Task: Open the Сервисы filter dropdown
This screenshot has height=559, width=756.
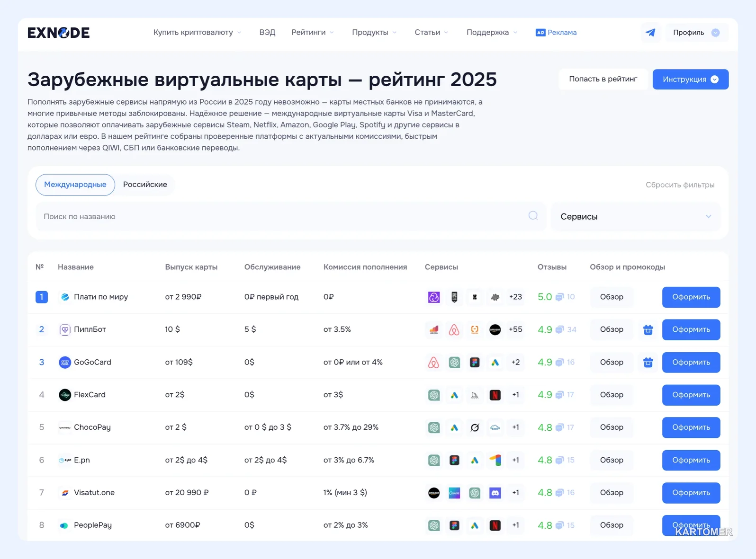Action: [636, 216]
